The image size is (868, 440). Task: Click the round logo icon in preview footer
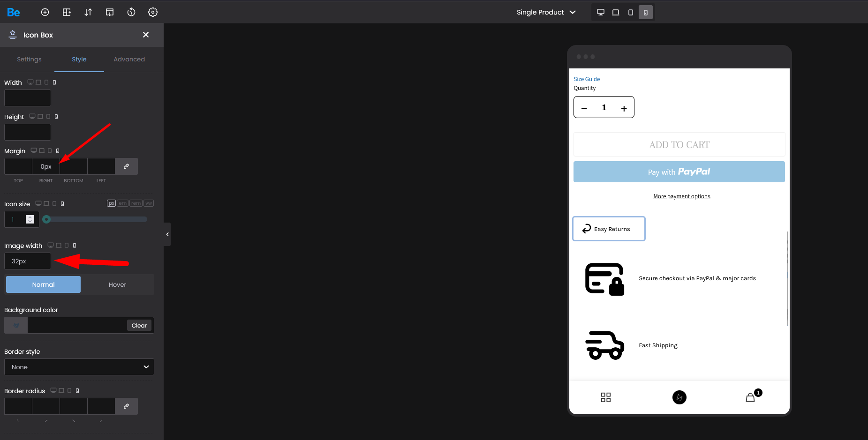(679, 397)
